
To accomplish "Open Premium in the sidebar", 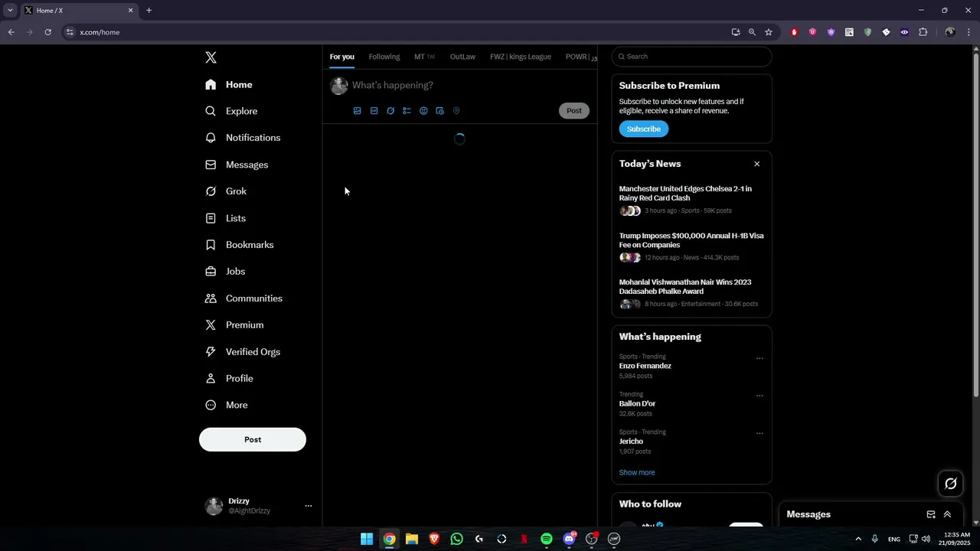I will click(x=234, y=325).
